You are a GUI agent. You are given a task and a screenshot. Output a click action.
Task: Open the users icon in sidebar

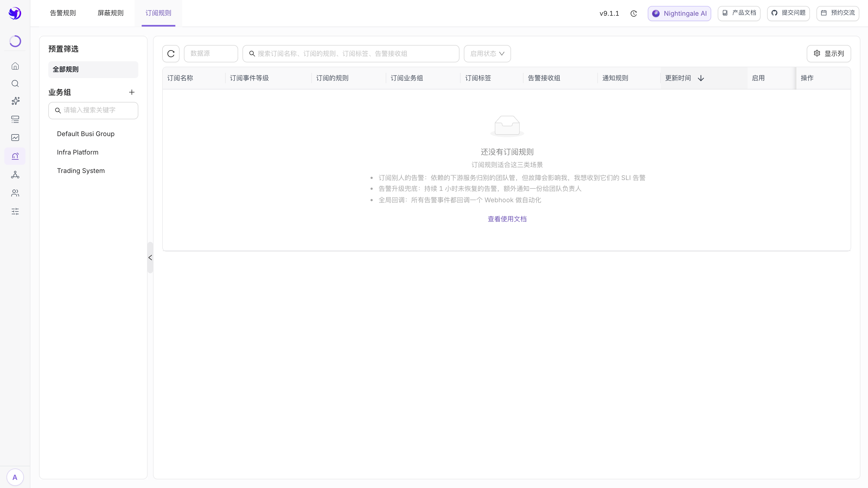click(15, 193)
